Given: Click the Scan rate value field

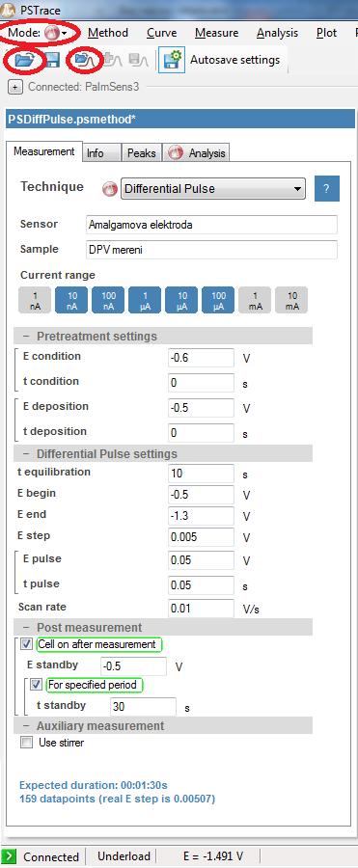Looking at the screenshot, I should tap(201, 609).
